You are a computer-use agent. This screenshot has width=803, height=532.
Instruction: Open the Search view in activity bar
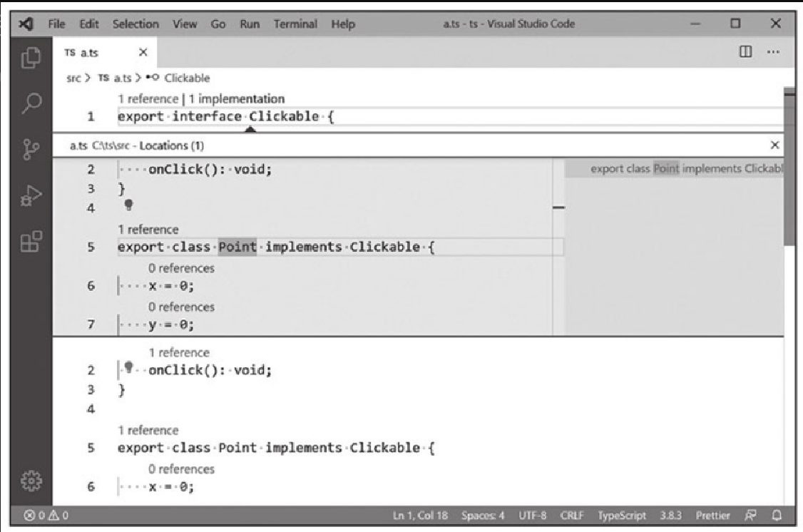tap(31, 103)
